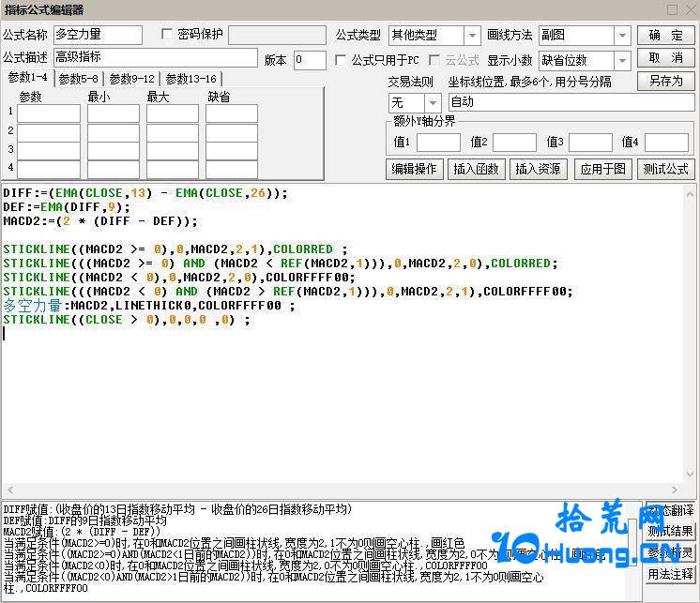Click the 插入资源 button
The image size is (700, 603).
(539, 169)
